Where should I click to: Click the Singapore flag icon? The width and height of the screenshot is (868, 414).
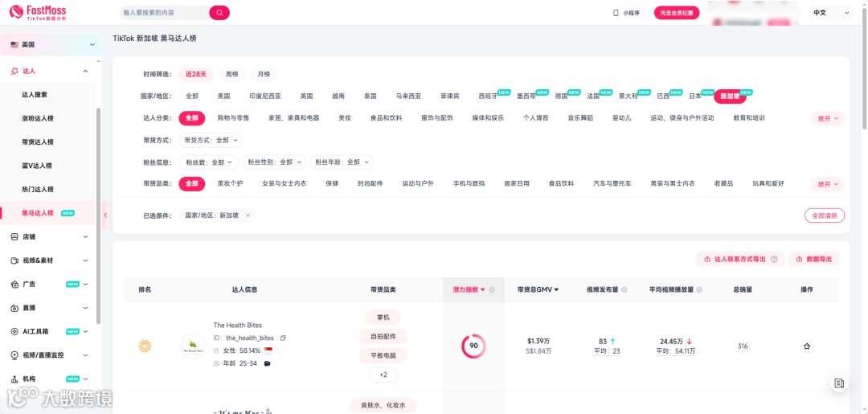268,350
